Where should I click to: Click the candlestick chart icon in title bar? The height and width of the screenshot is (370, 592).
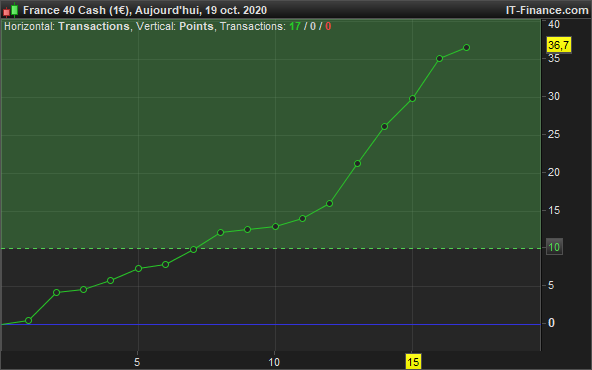click(x=11, y=10)
